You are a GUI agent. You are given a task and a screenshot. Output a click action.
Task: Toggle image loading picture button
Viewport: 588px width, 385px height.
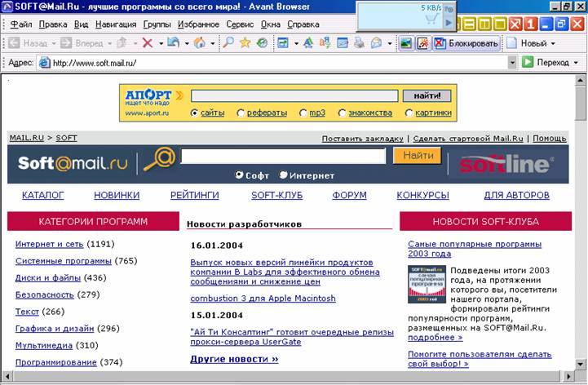(405, 43)
